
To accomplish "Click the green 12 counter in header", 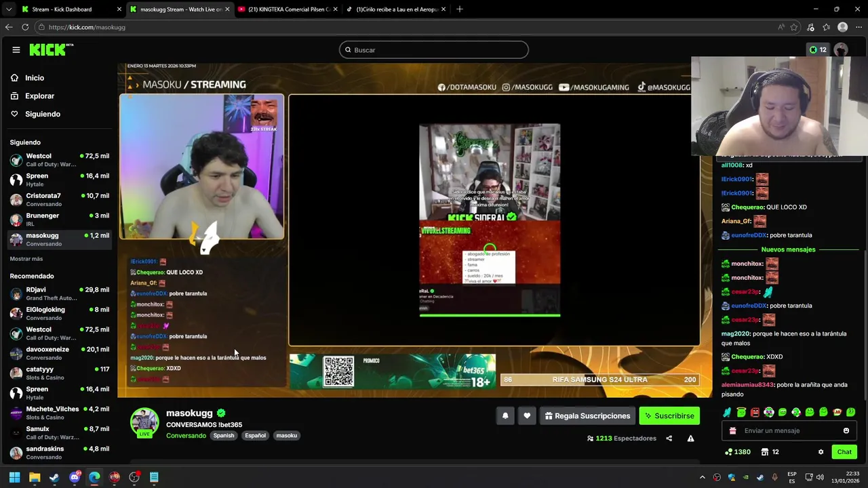I will [x=818, y=49].
